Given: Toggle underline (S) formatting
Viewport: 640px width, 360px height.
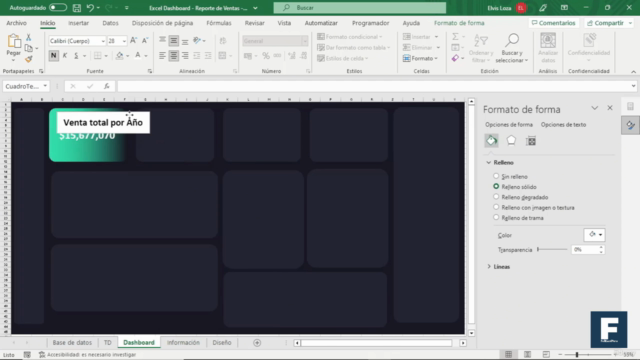Looking at the screenshot, I should (x=76, y=56).
